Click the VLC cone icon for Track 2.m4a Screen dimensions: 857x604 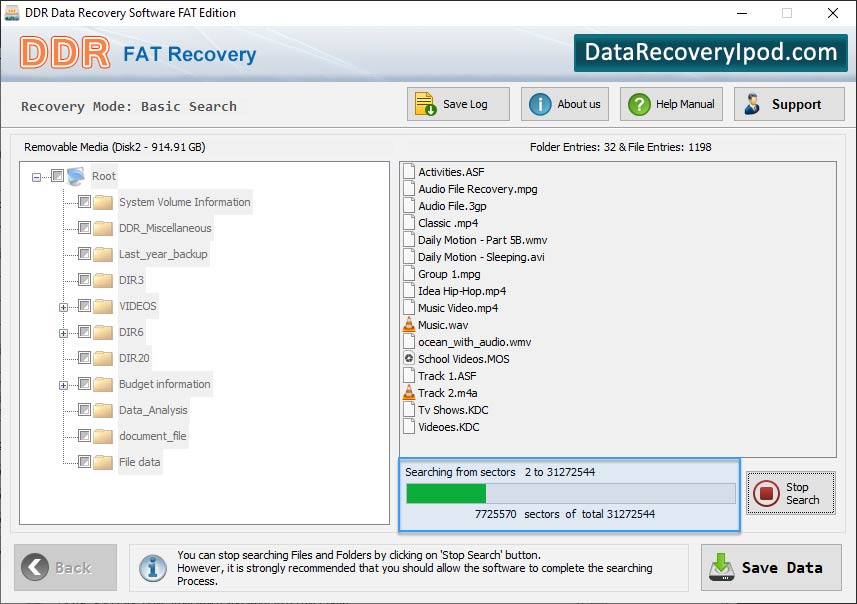(409, 393)
